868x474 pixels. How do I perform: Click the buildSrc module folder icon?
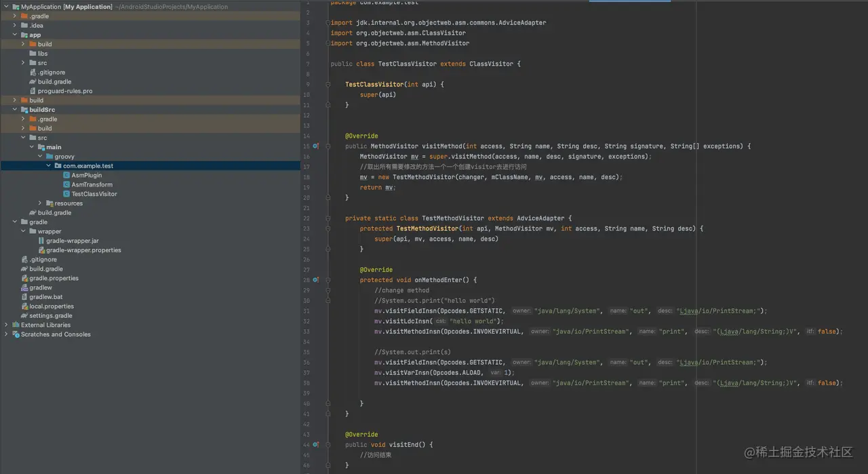click(x=24, y=109)
